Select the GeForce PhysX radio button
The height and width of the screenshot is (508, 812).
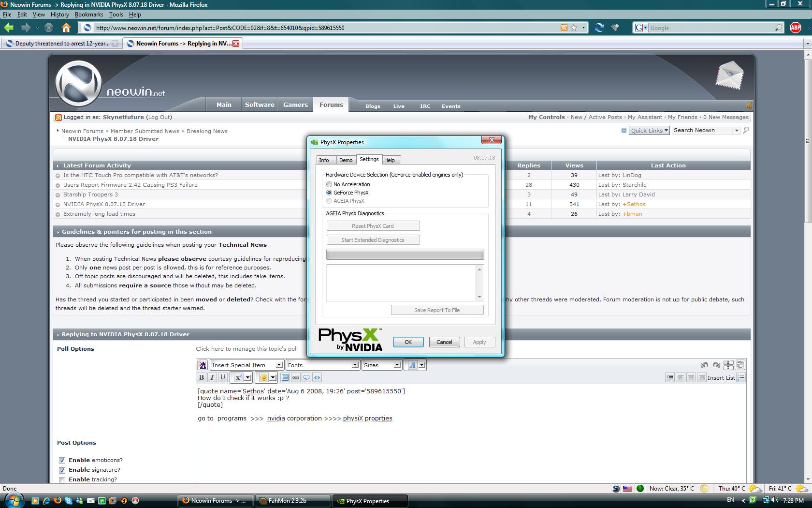coord(329,193)
